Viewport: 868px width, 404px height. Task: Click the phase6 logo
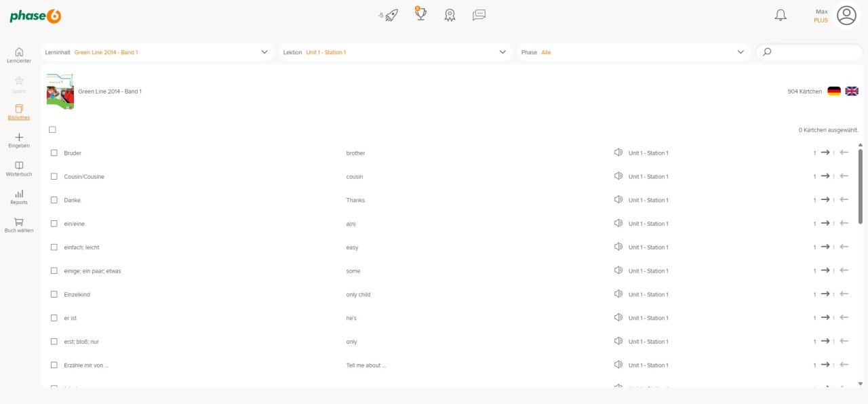pyautogui.click(x=35, y=16)
